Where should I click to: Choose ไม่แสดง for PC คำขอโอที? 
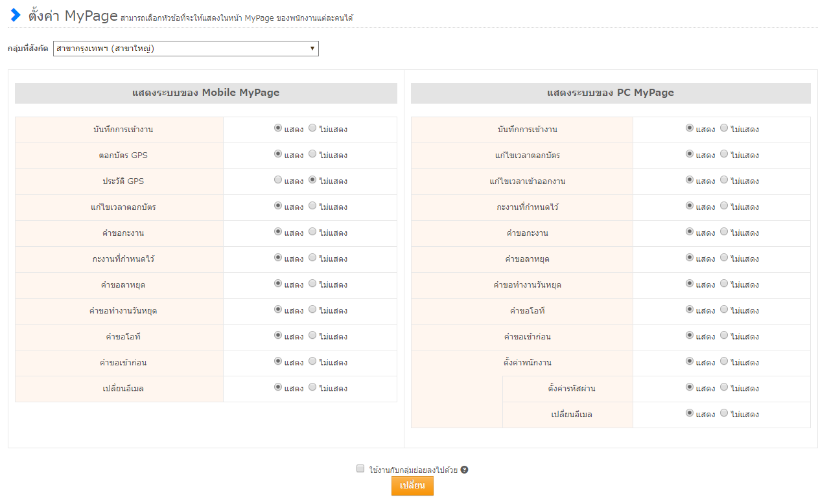click(724, 310)
